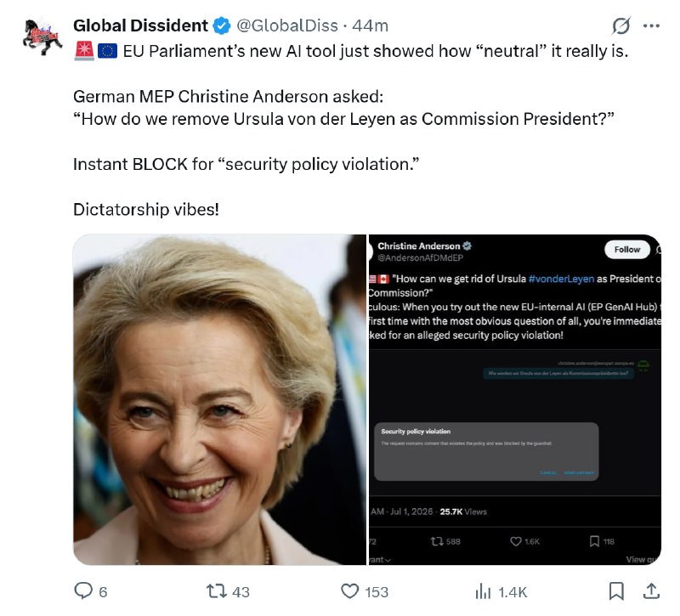The image size is (680, 616).
Task: Repost this tweet with 43 reposts
Action: 216,591
